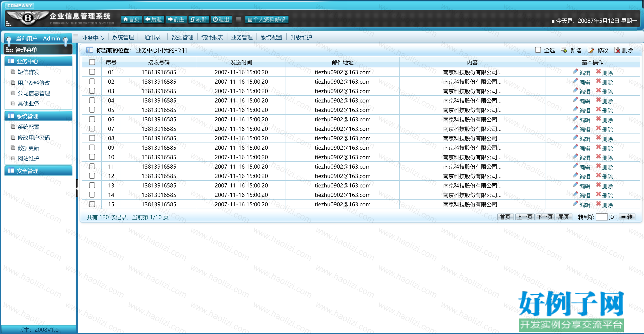Click the page icon before 你当前的位置
Image resolution: width=644 pixels, height=334 pixels.
click(x=90, y=50)
